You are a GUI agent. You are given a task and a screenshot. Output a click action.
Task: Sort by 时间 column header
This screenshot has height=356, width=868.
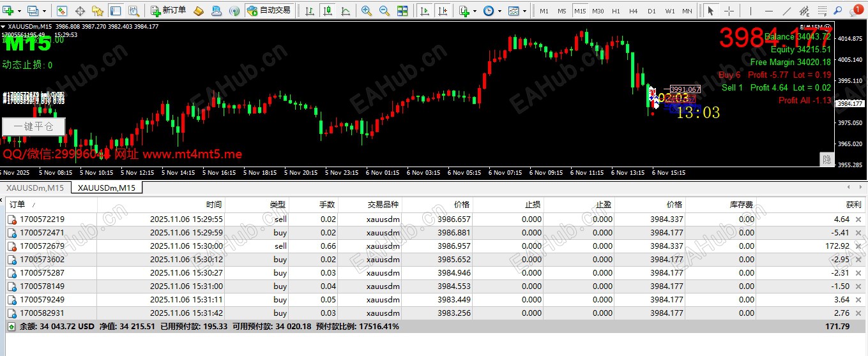[161, 205]
